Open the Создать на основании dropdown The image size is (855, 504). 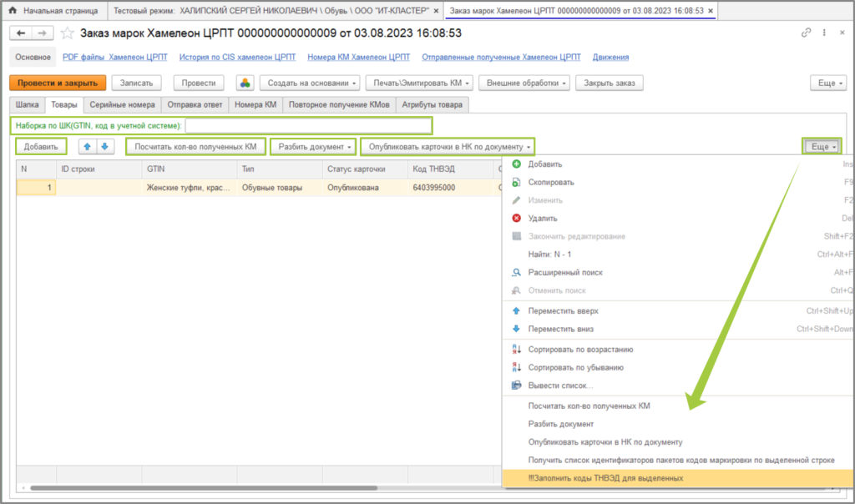[x=310, y=83]
